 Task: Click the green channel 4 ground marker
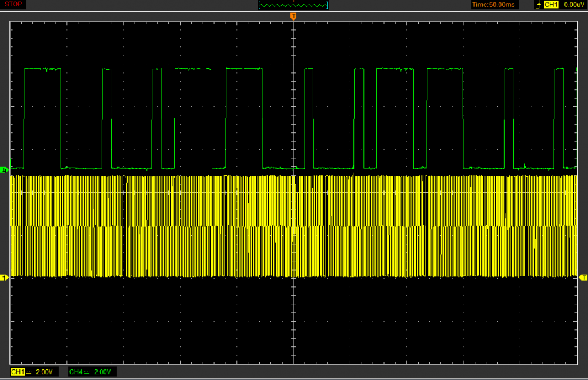5,170
